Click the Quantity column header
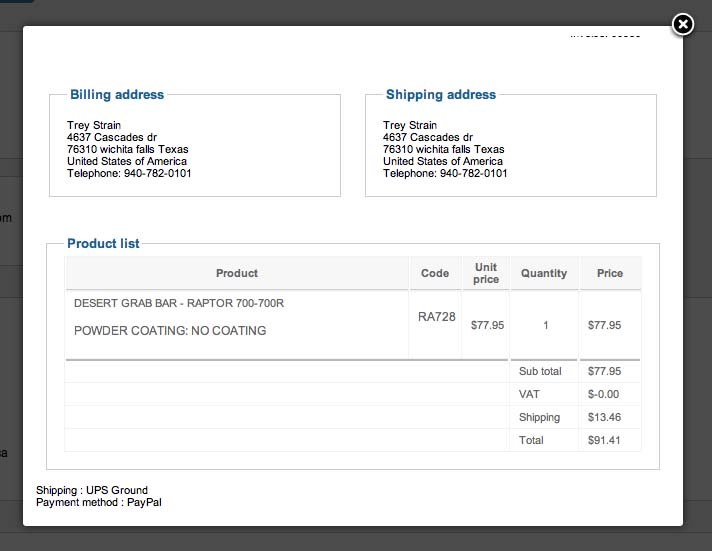Image resolution: width=712 pixels, height=551 pixels. (x=544, y=273)
